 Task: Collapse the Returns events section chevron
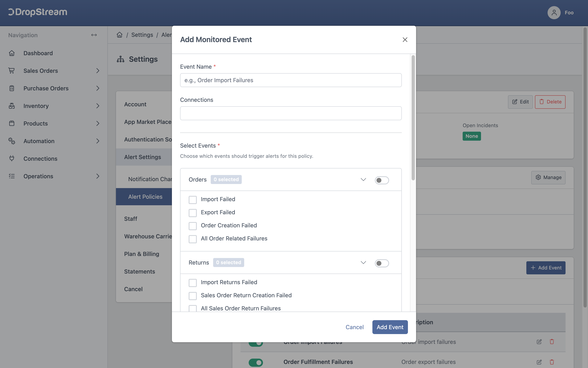pos(363,263)
